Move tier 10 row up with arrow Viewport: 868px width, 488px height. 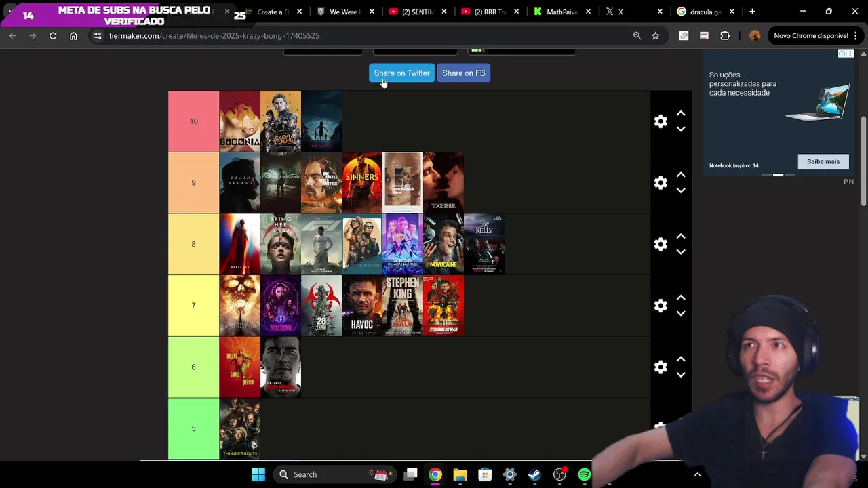point(681,114)
